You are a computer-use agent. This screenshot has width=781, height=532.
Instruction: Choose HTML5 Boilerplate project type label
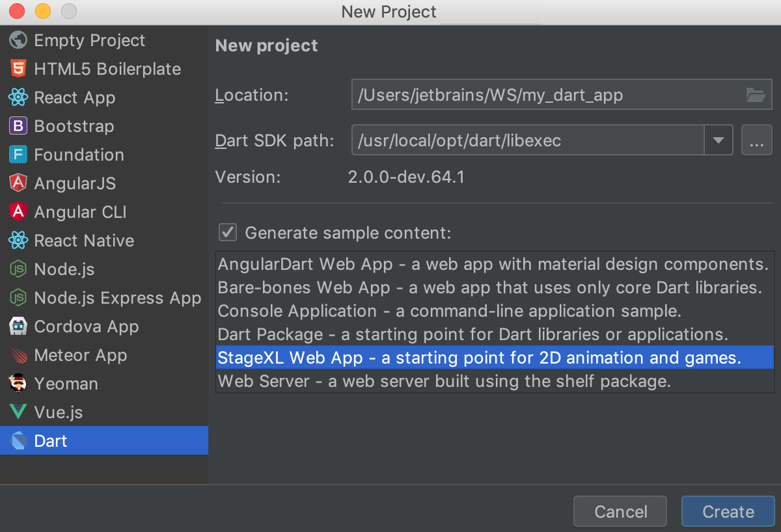point(107,69)
